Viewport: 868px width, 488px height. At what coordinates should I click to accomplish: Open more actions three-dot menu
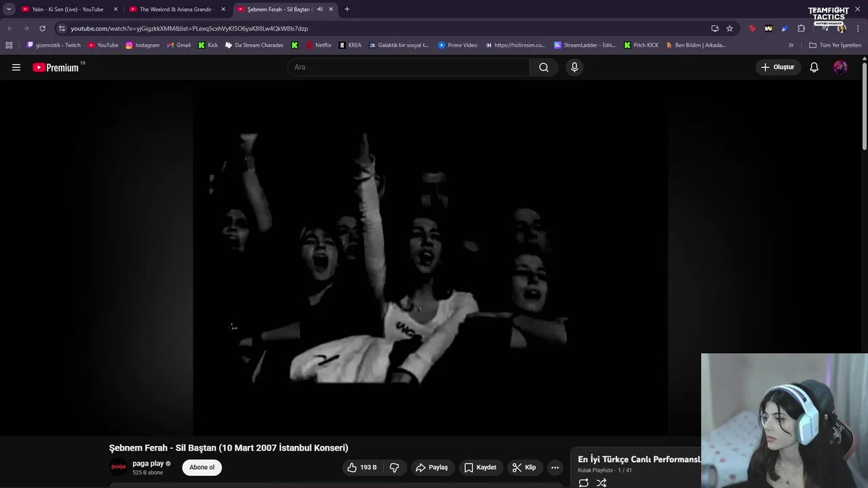[555, 467]
